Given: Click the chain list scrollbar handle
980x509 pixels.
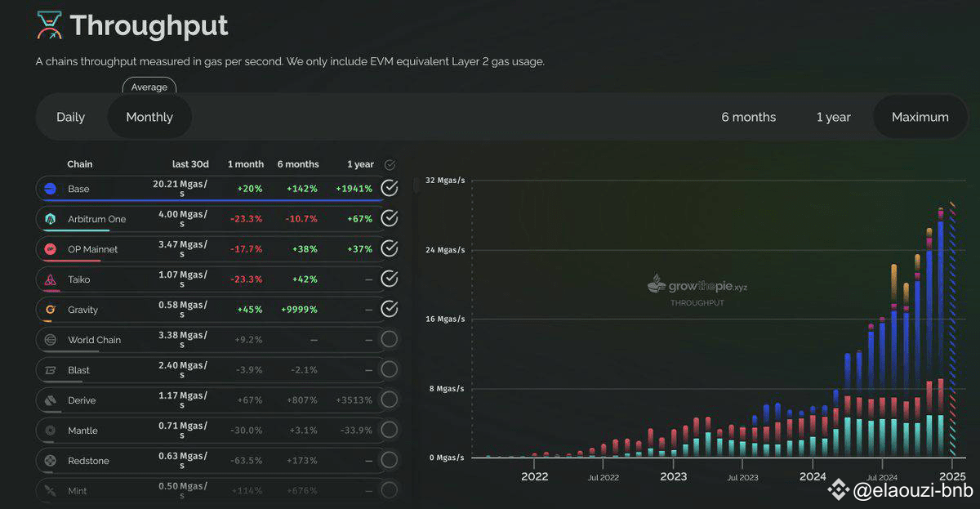Looking at the screenshot, I should [x=416, y=185].
